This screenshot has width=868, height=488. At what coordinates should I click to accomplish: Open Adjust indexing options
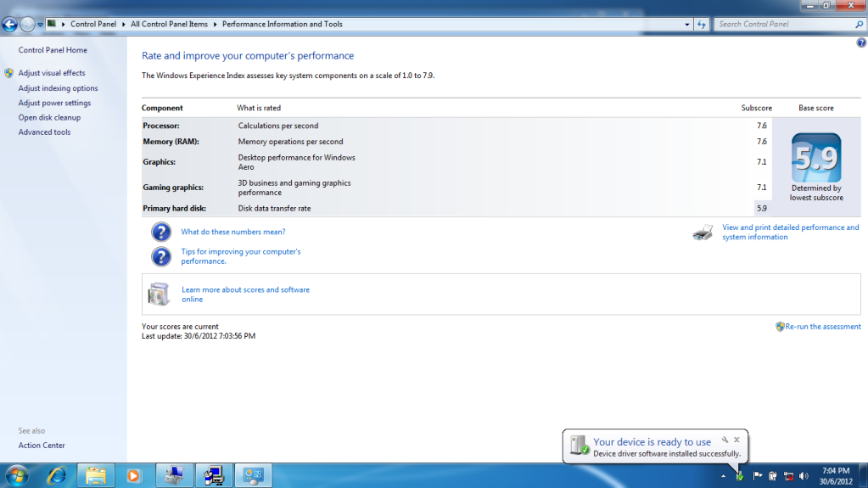(59, 88)
